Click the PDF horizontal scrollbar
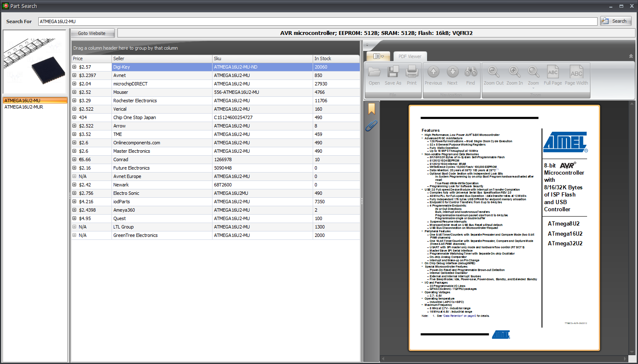638x364 pixels. pyautogui.click(x=504, y=359)
